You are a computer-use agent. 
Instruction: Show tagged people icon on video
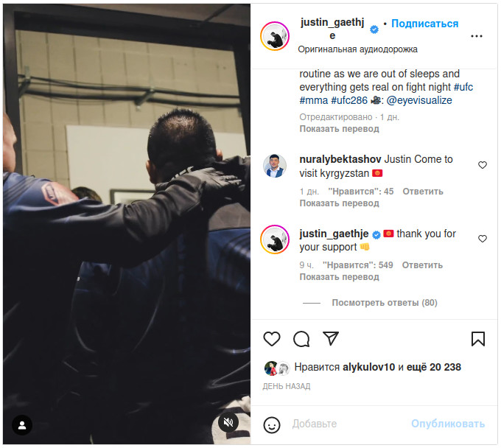pyautogui.click(x=22, y=425)
